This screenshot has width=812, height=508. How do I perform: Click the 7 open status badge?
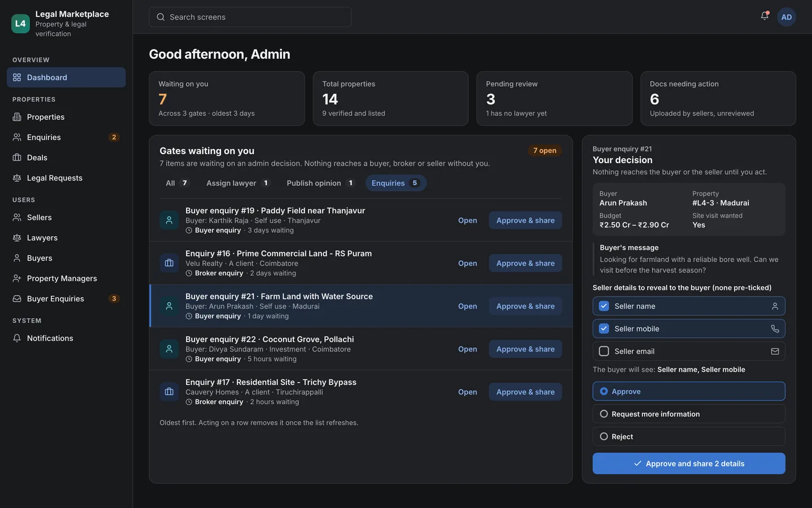click(545, 151)
